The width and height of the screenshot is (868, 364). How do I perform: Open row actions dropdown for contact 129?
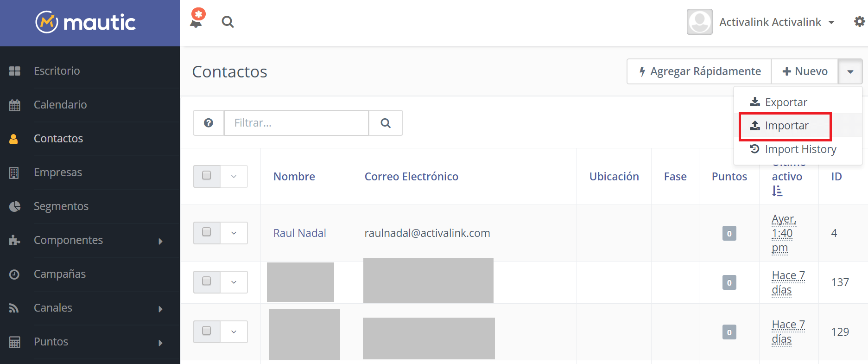coord(234,332)
